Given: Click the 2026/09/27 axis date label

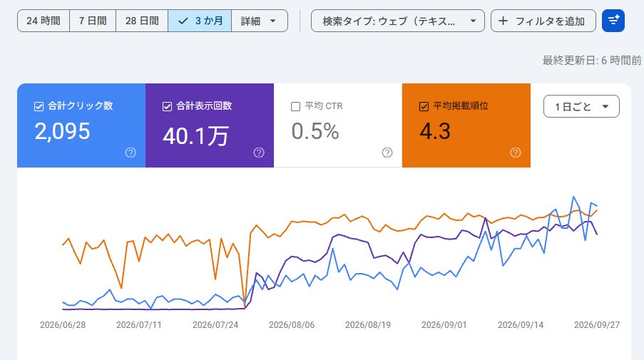Looking at the screenshot, I should [x=597, y=324].
